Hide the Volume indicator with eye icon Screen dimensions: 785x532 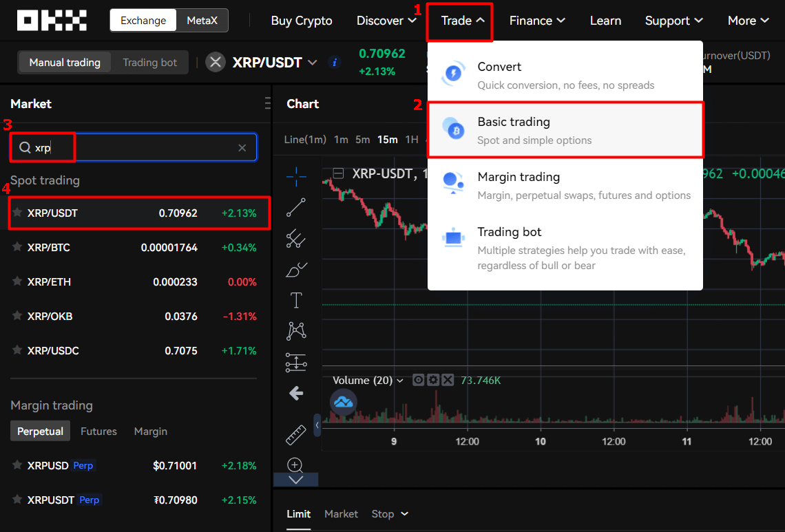(x=418, y=381)
